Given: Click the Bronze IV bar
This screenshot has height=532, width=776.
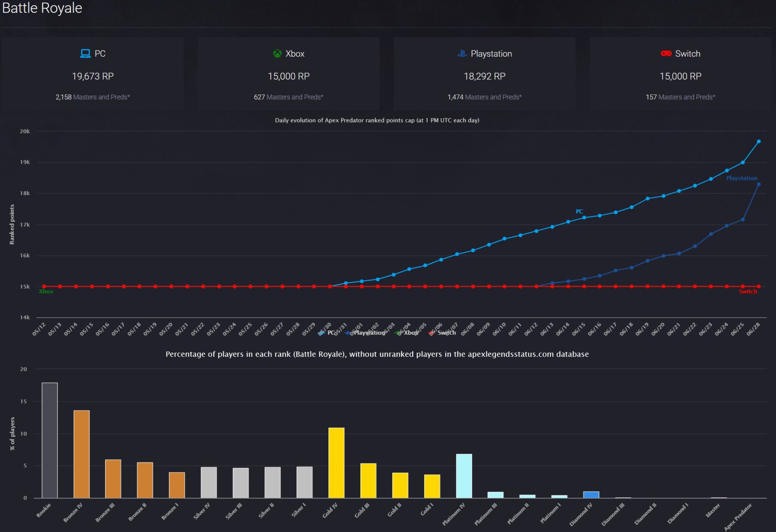Looking at the screenshot, I should [81, 454].
